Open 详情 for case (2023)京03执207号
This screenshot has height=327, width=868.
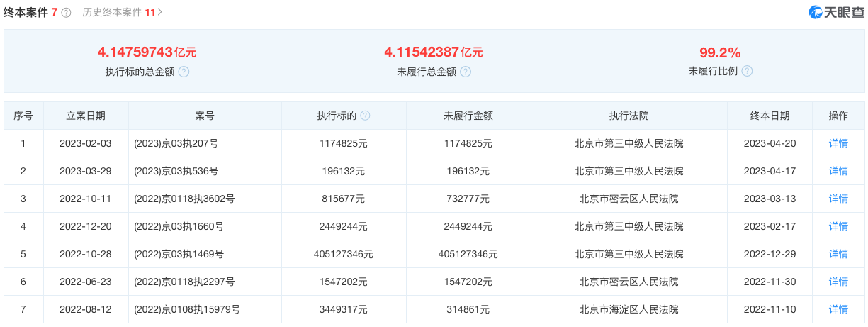pos(838,143)
